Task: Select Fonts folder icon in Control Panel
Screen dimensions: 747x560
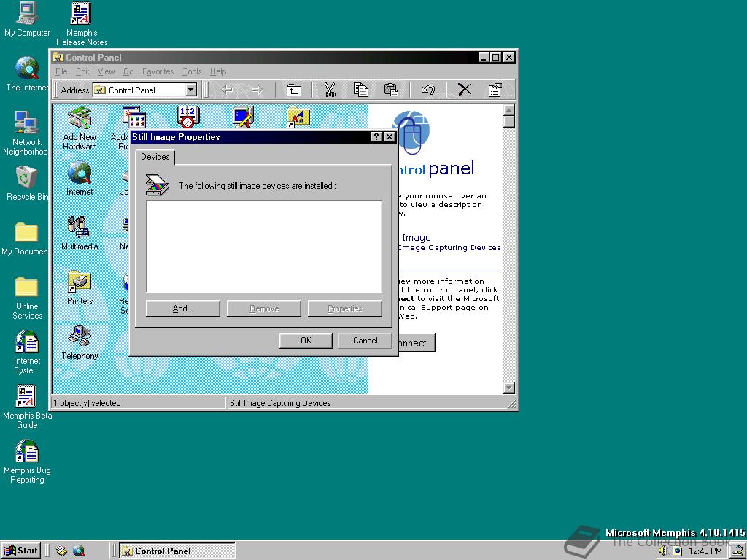Action: point(298,117)
